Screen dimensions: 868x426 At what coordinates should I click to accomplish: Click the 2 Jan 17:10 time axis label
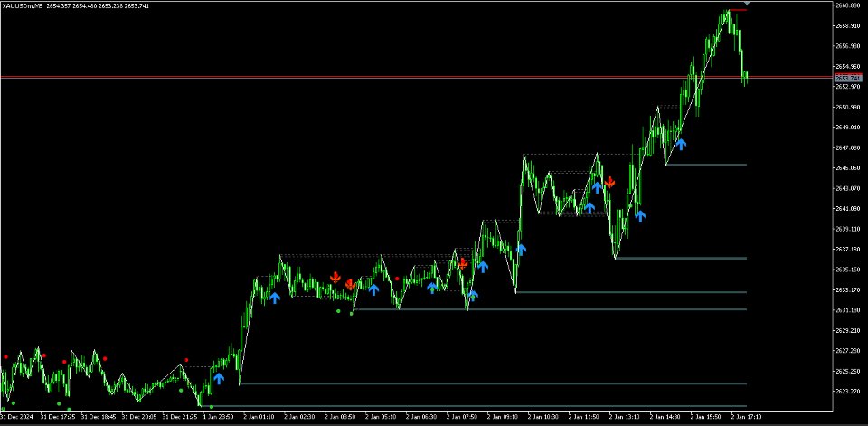746,416
